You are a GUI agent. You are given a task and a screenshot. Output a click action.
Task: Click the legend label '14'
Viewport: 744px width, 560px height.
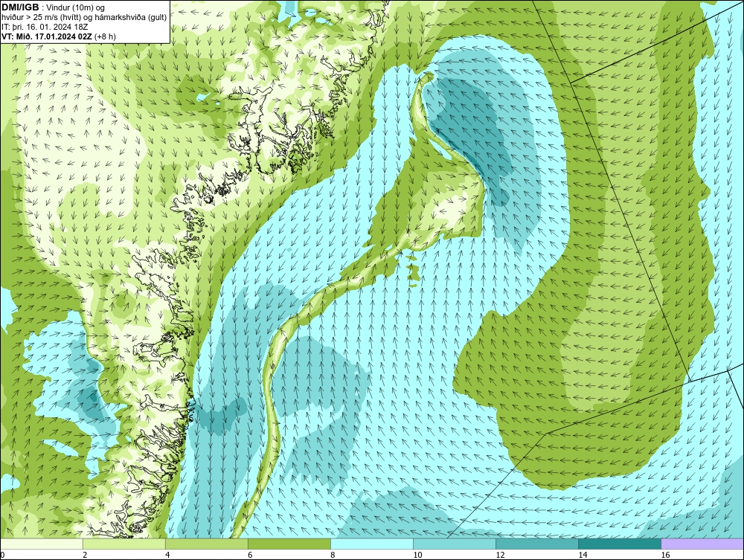tap(583, 555)
